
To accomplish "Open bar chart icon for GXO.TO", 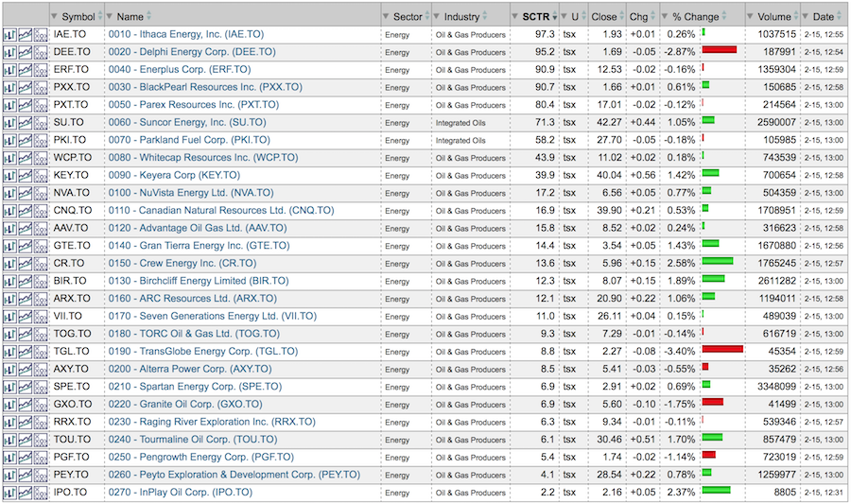I will click(x=9, y=406).
